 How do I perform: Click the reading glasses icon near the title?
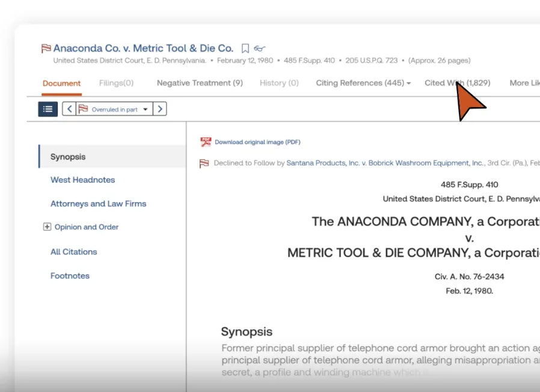(259, 47)
